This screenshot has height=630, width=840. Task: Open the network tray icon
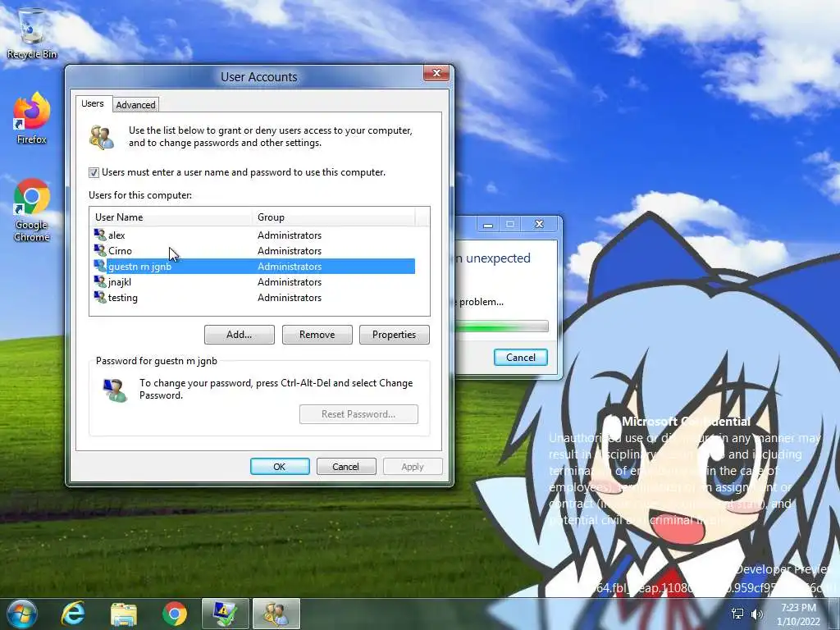pos(737,614)
